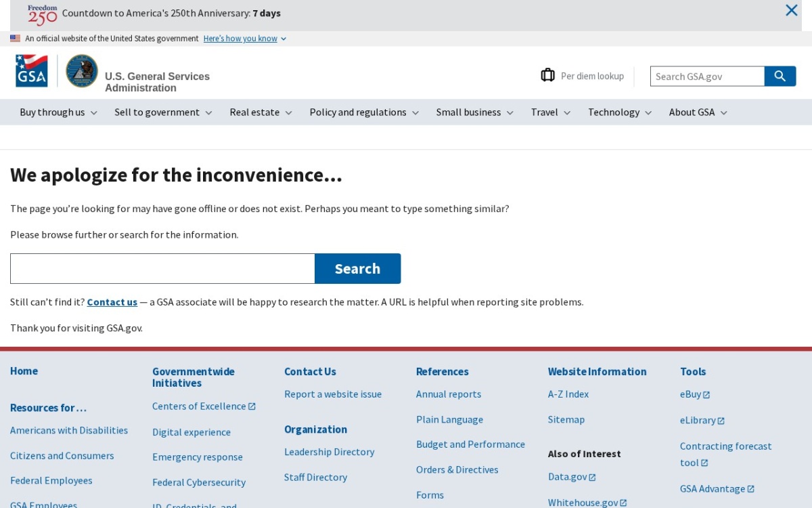The image size is (812, 508).
Task: Click external link icon beside Centers of Excellence
Action: point(252,406)
